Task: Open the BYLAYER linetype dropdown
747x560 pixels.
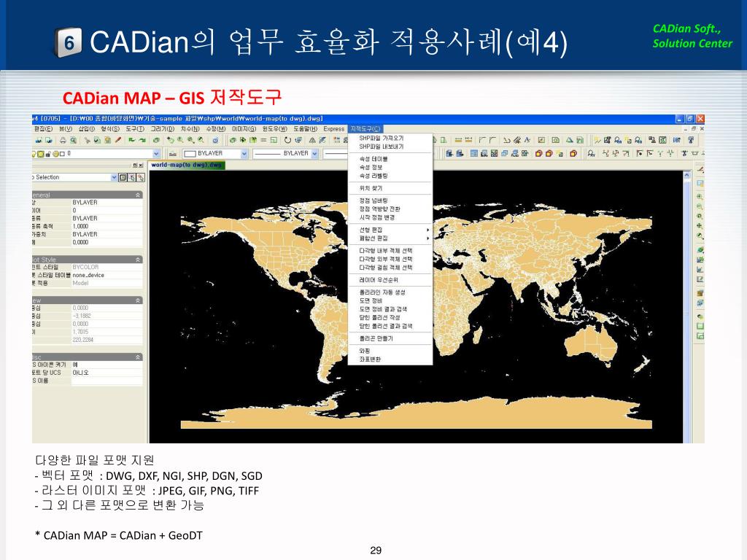Action: tap(314, 154)
